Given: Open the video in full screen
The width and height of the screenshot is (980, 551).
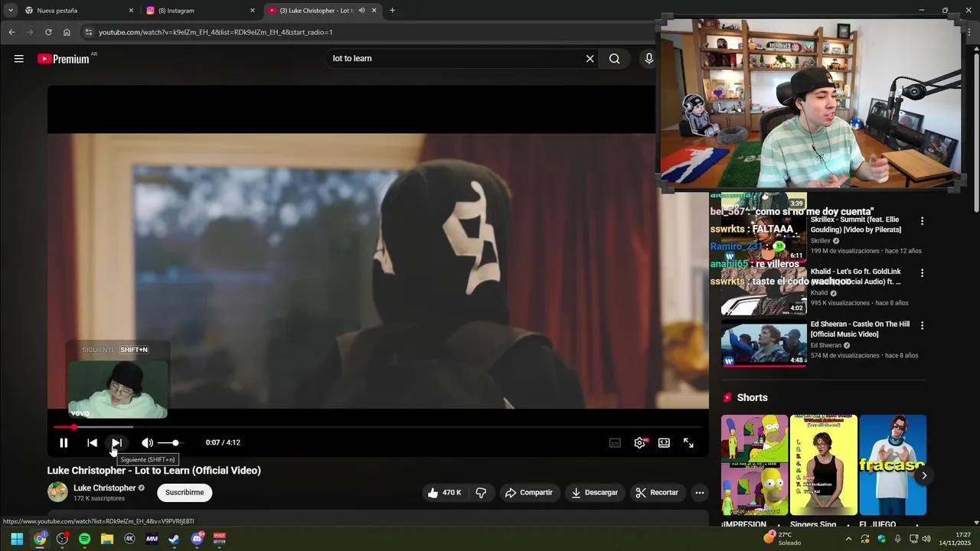Looking at the screenshot, I should 688,442.
